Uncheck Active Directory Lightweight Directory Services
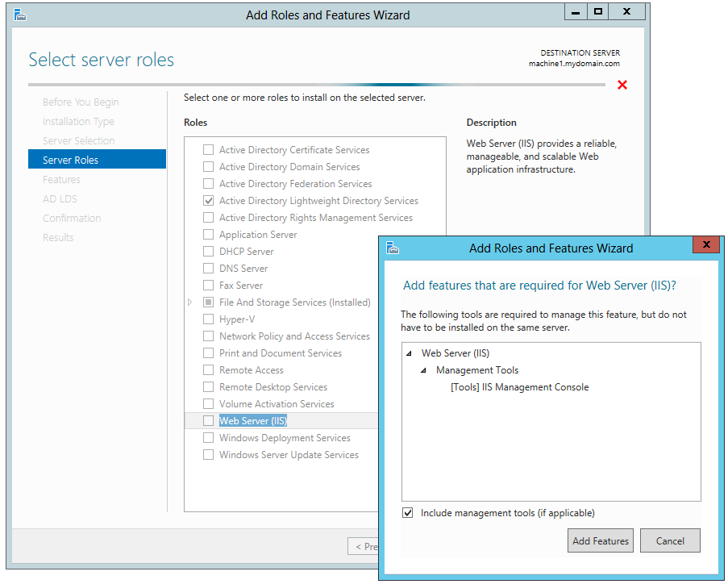Screen dimensions: 728x584 209,201
